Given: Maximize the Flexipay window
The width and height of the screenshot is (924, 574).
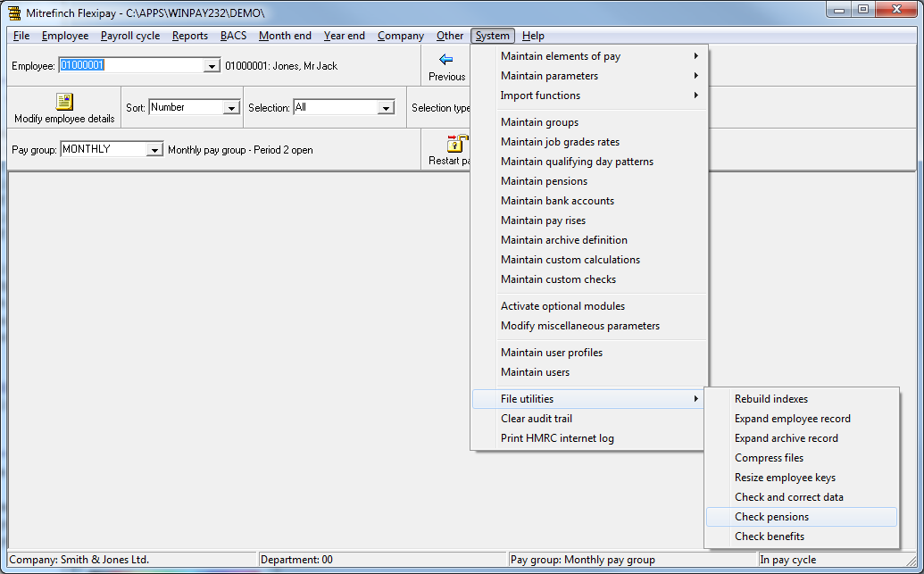Looking at the screenshot, I should (862, 10).
